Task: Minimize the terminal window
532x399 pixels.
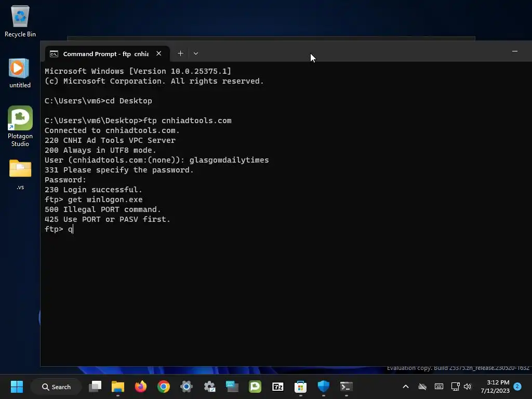Action: click(515, 51)
